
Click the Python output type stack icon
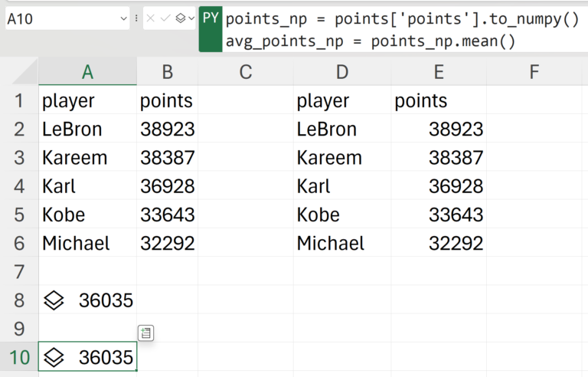pos(179,18)
